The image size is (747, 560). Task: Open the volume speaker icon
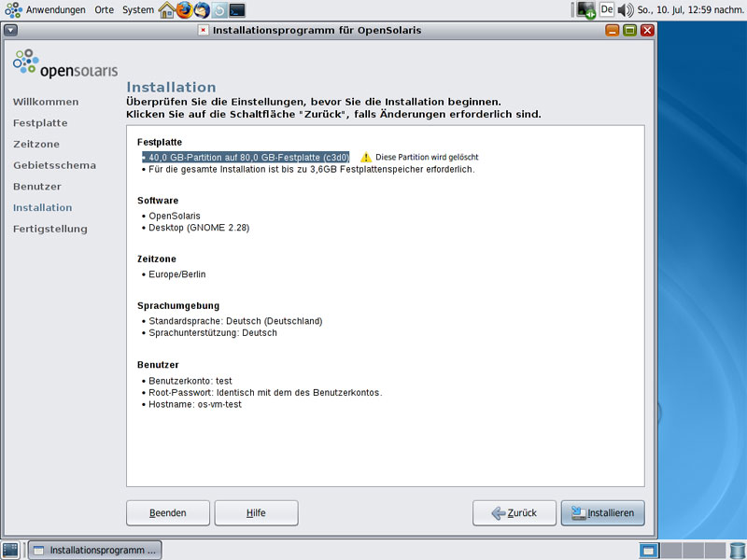click(625, 10)
